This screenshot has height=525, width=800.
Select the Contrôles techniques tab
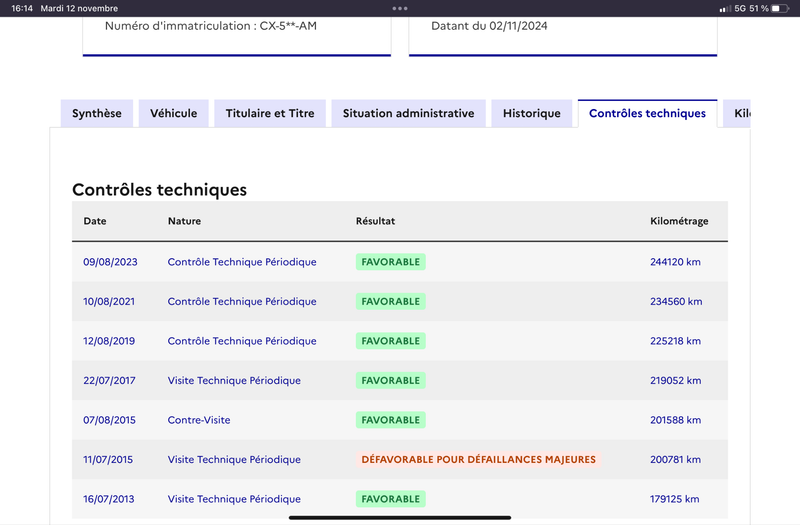tap(647, 113)
